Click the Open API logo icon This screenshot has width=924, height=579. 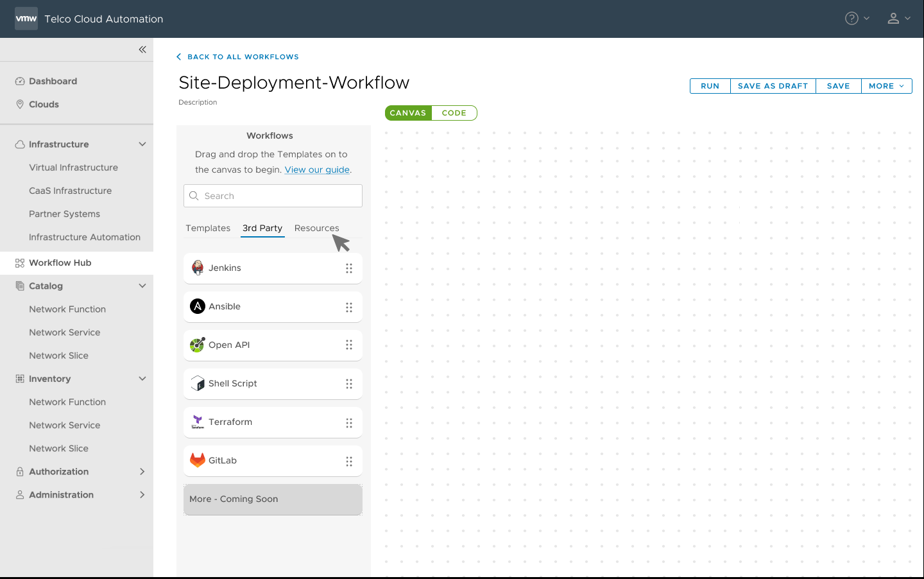[x=198, y=345]
